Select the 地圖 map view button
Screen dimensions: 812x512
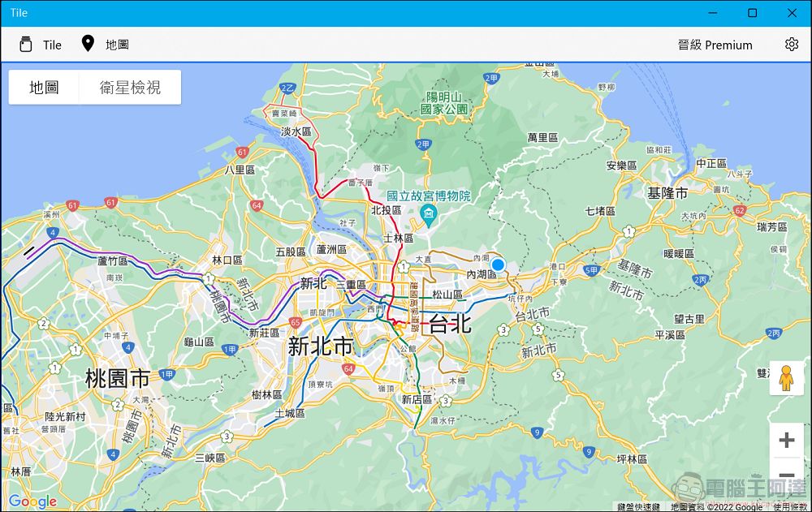pos(44,88)
